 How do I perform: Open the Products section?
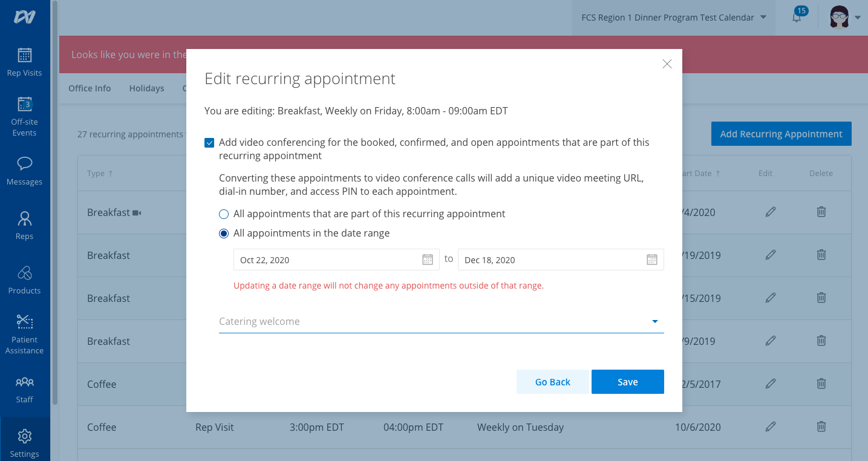click(x=24, y=280)
